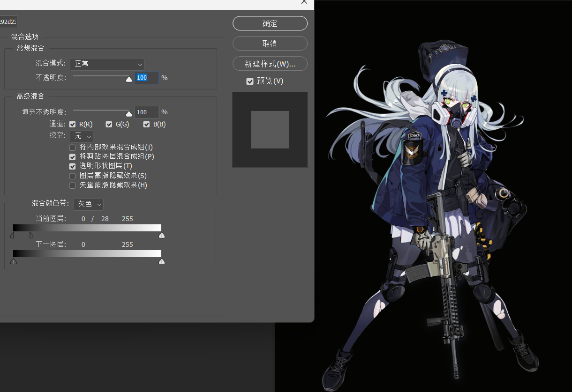The height and width of the screenshot is (392, 572).
Task: Focus the 不透明度 percentage input field
Action: (147, 78)
